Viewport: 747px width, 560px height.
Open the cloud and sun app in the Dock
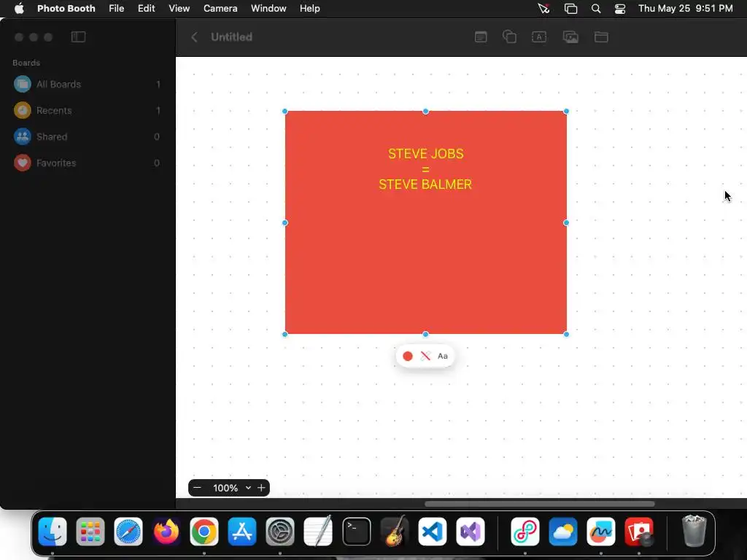(x=563, y=532)
